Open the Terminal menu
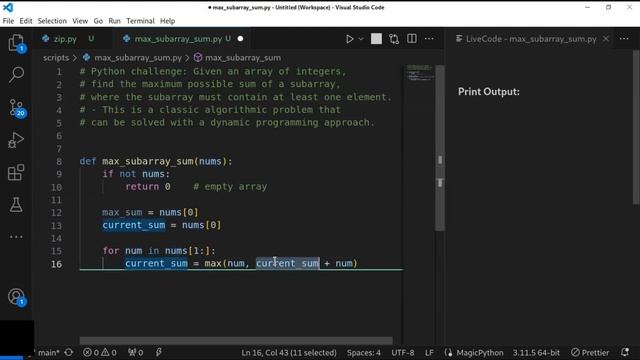This screenshot has height=360, width=640. [140, 21]
